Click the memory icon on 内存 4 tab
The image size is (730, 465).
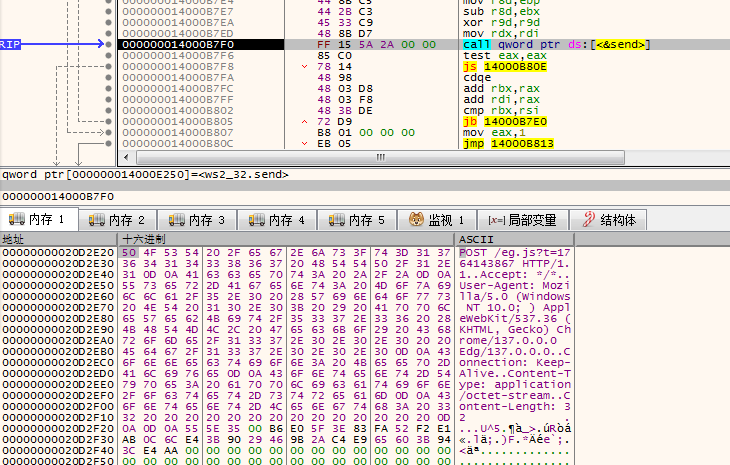[257, 219]
